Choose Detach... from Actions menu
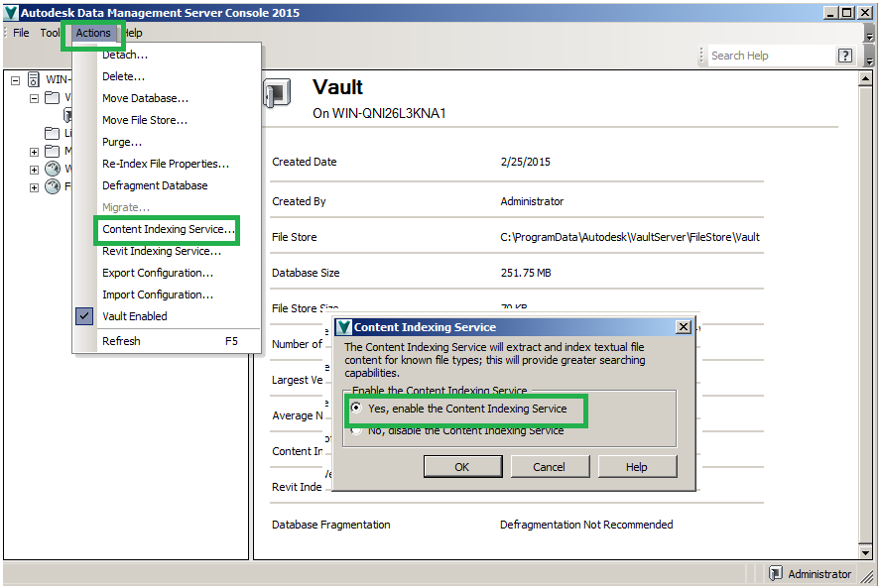This screenshot has width=880, height=588. click(125, 55)
